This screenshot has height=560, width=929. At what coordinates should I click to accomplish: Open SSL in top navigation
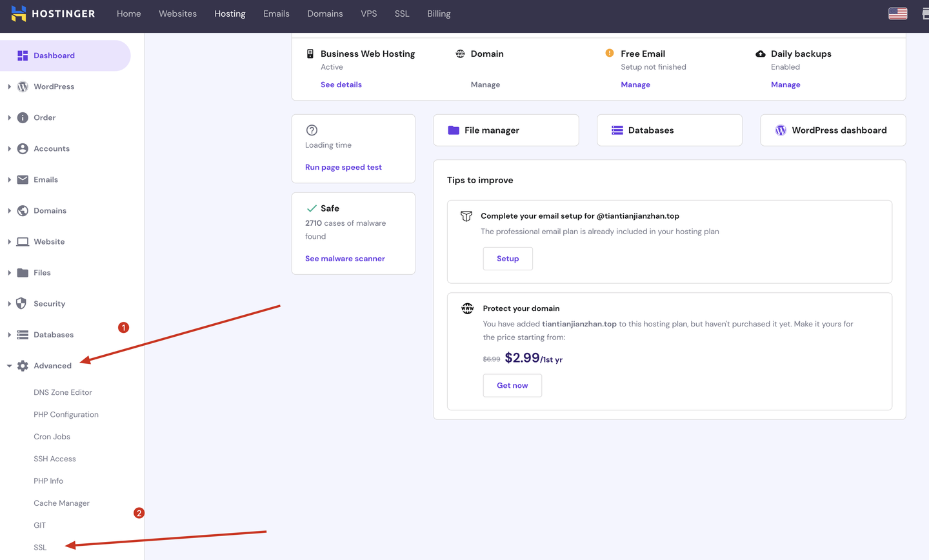(402, 14)
